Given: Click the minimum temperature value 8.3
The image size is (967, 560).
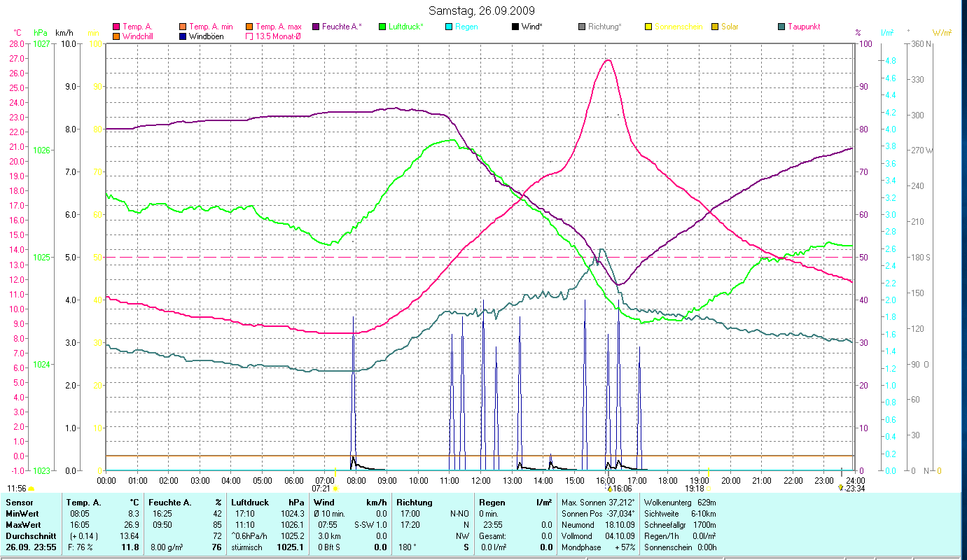Looking at the screenshot, I should 134,514.
